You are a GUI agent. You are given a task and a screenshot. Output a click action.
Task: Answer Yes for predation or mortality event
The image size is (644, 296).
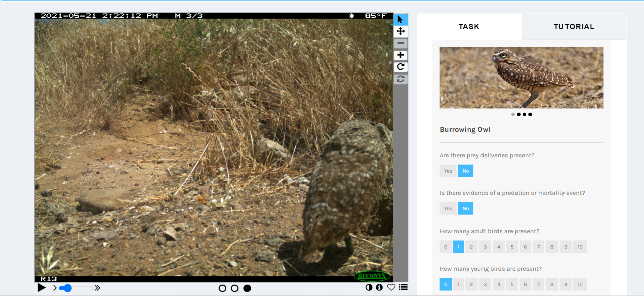point(448,208)
